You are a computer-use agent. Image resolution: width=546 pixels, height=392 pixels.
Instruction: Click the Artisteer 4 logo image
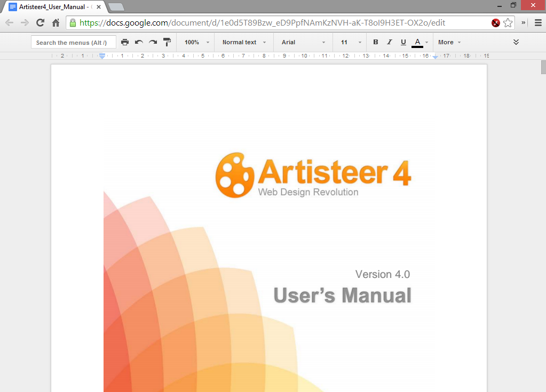(x=313, y=175)
